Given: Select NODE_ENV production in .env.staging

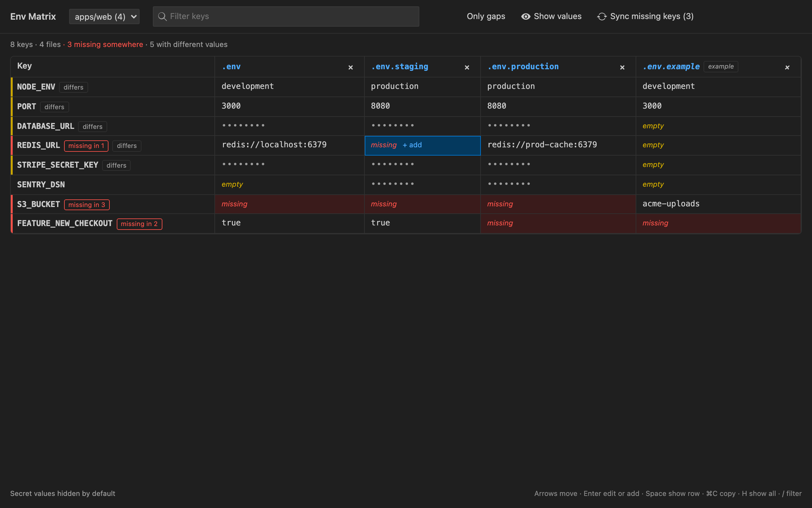Looking at the screenshot, I should [x=422, y=87].
